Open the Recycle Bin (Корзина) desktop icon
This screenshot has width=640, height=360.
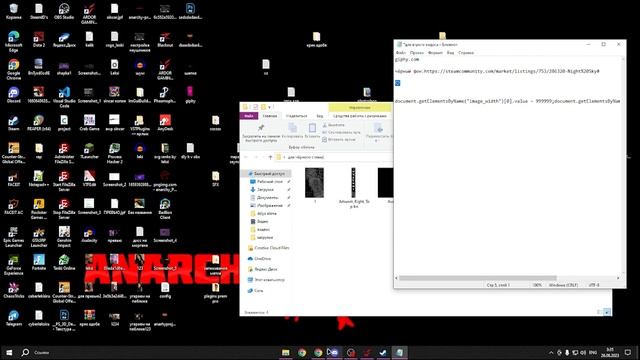point(13,11)
